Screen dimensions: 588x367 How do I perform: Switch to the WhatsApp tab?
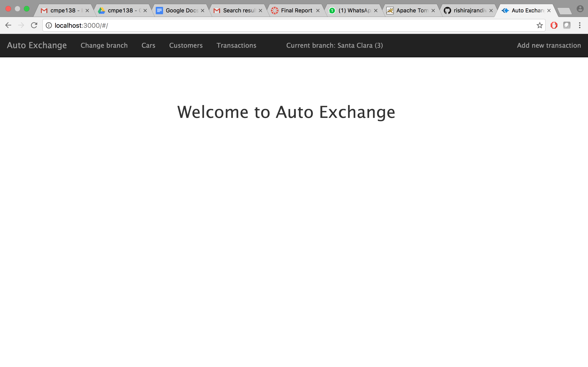click(354, 11)
